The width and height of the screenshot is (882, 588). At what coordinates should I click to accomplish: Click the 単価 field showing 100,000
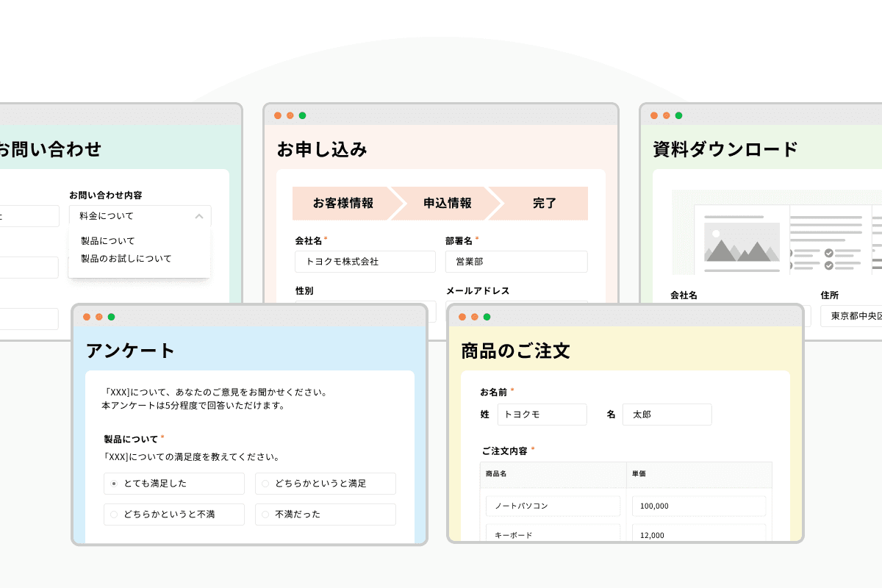point(698,506)
